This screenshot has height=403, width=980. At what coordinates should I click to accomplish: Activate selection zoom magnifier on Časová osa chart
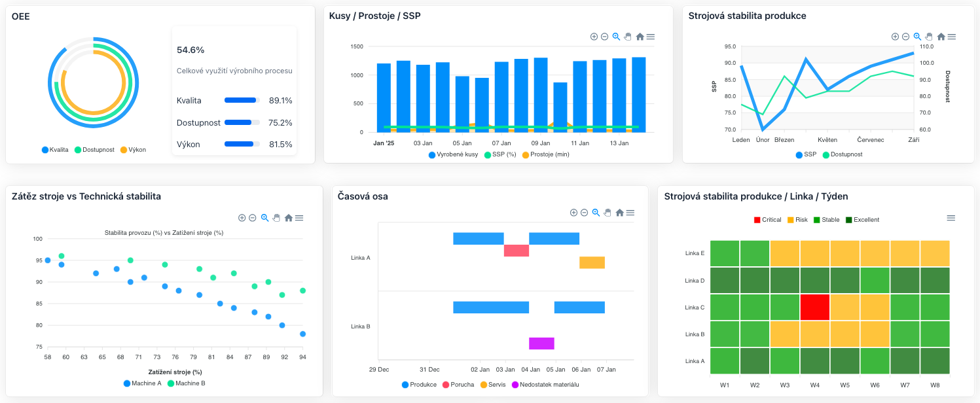(596, 213)
